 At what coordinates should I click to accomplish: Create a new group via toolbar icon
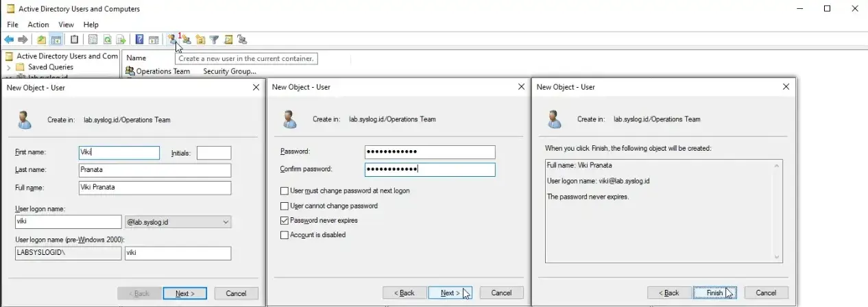click(186, 40)
